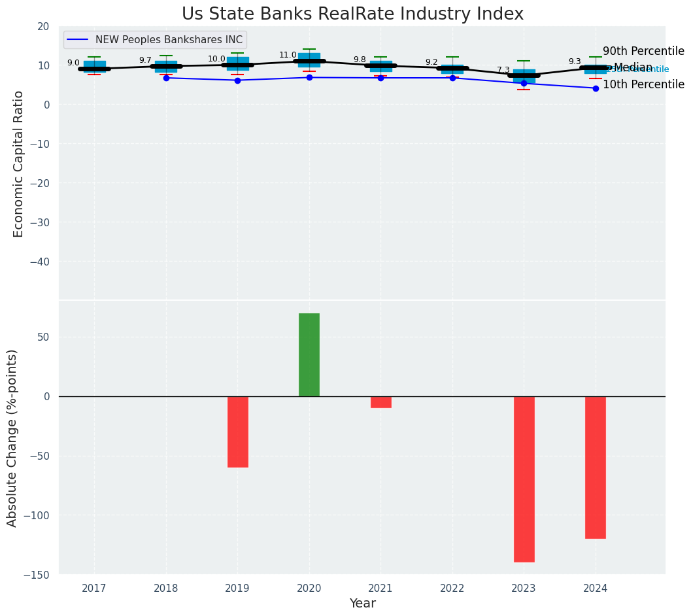Click the blue 2018 data point
The height and width of the screenshot is (616, 691).
(166, 78)
